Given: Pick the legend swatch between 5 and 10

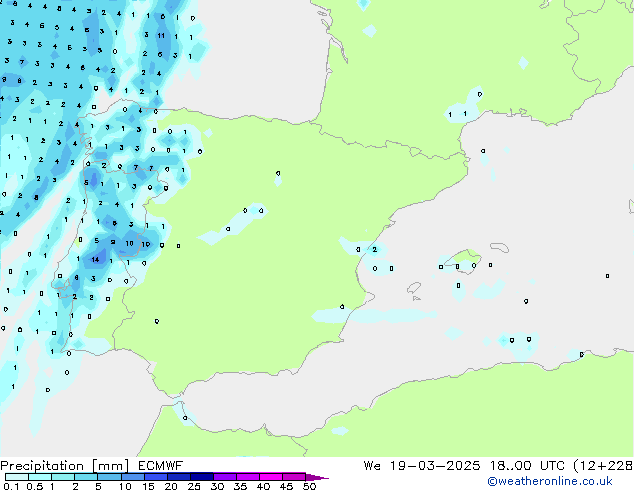Looking at the screenshot, I should pos(112,477).
